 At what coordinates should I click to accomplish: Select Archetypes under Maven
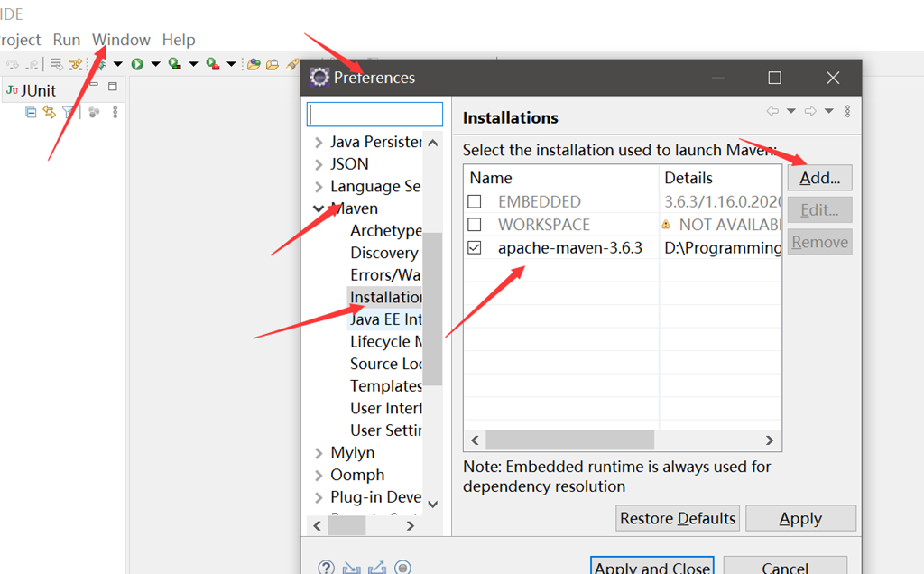[386, 230]
